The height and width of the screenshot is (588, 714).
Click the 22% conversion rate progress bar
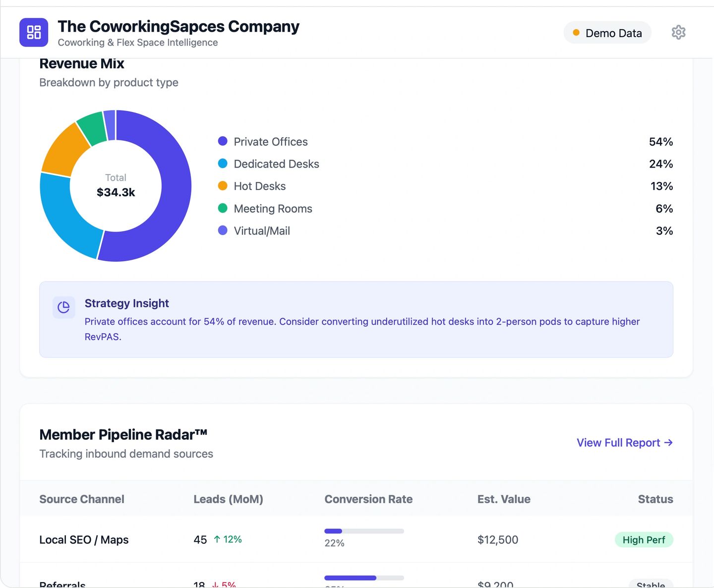coord(364,530)
